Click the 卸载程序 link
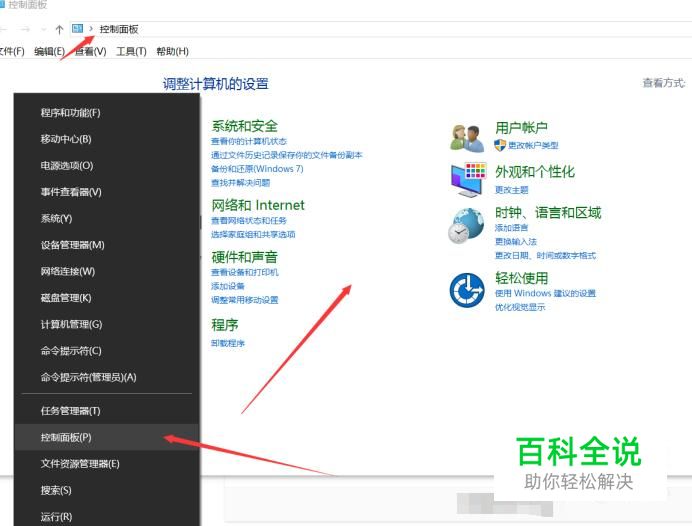Image resolution: width=692 pixels, height=526 pixels. [228, 343]
